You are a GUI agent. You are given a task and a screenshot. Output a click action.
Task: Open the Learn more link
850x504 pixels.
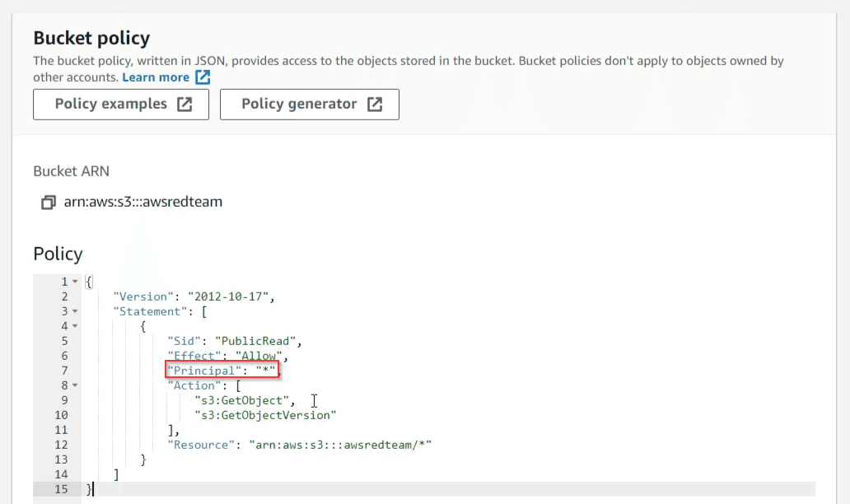pos(156,77)
